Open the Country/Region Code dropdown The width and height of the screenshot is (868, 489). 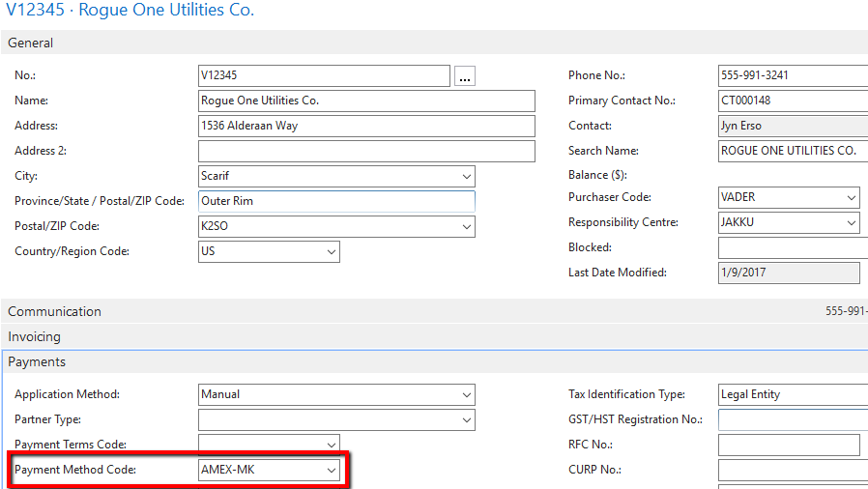pyautogui.click(x=332, y=252)
